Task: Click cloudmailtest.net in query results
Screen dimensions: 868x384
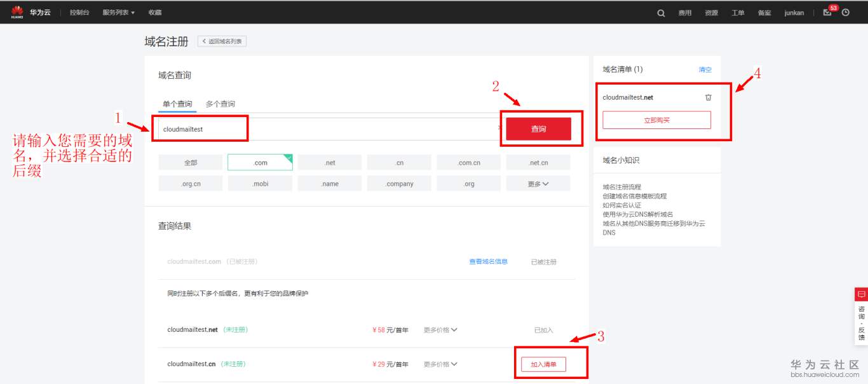Action: pyautogui.click(x=193, y=330)
